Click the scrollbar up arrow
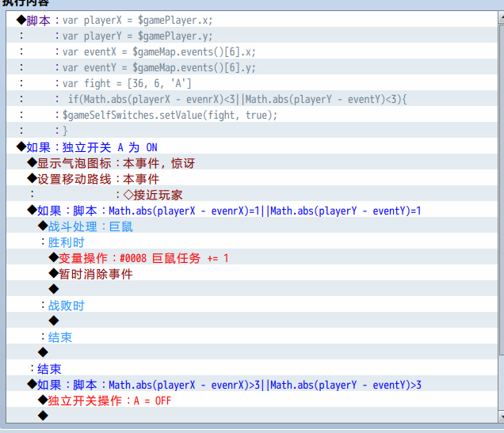Image resolution: width=504 pixels, height=433 pixels. 501,17
